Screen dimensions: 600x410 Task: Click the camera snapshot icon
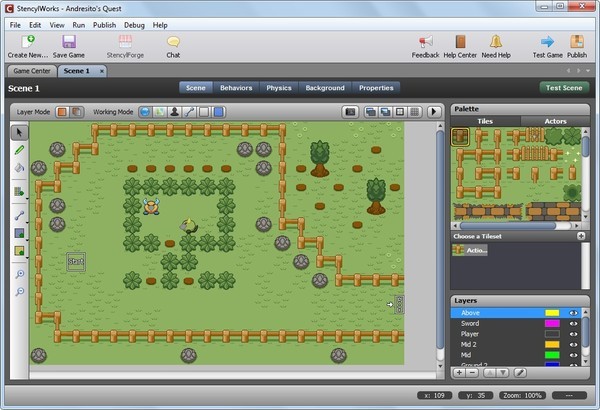coord(350,112)
